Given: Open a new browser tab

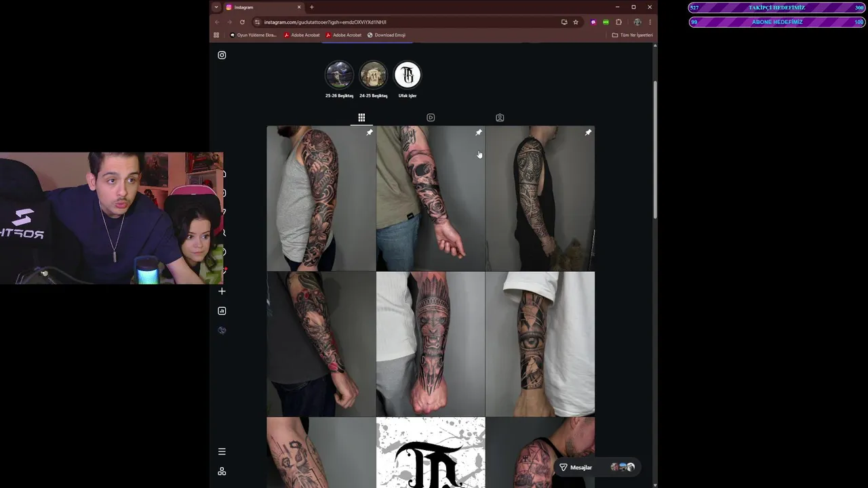Looking at the screenshot, I should (x=312, y=7).
